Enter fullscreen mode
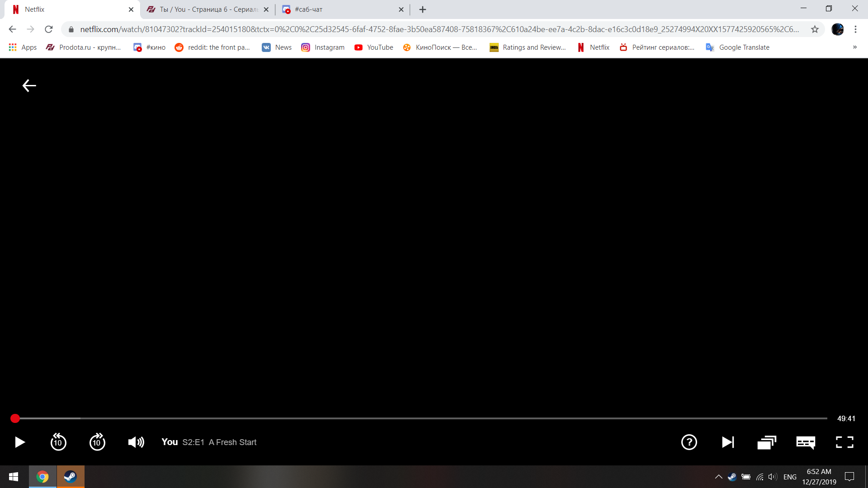Image resolution: width=868 pixels, height=488 pixels. point(844,442)
